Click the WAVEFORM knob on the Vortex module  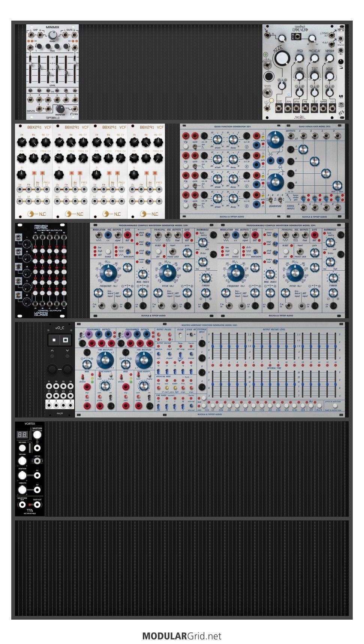tap(37, 435)
